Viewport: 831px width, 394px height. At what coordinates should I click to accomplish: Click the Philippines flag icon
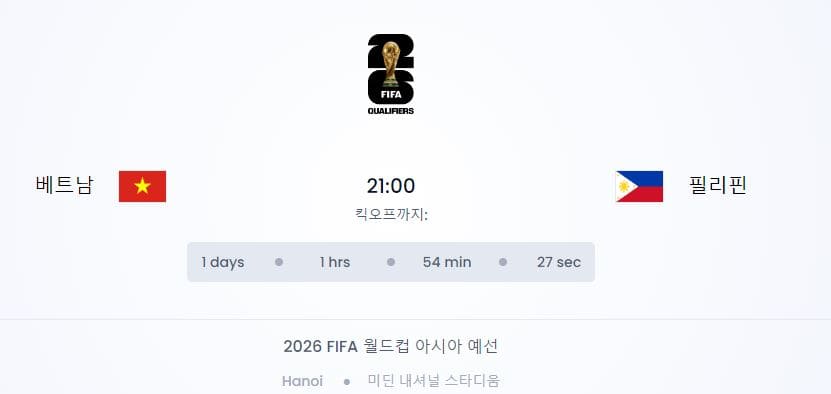click(639, 186)
